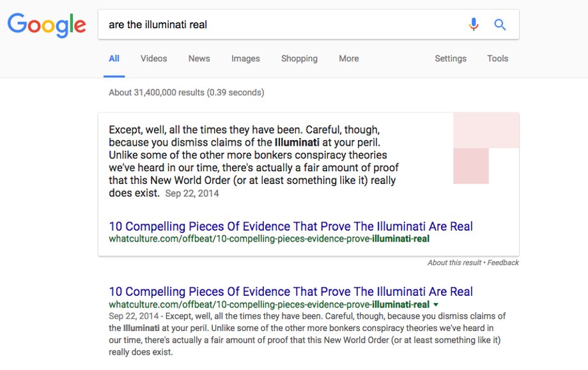Click the Google logo
This screenshot has height=370, width=588.
(x=47, y=25)
